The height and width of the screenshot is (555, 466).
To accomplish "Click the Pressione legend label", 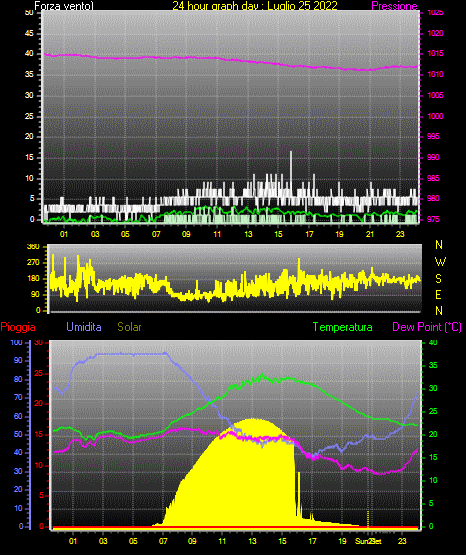I will [394, 6].
